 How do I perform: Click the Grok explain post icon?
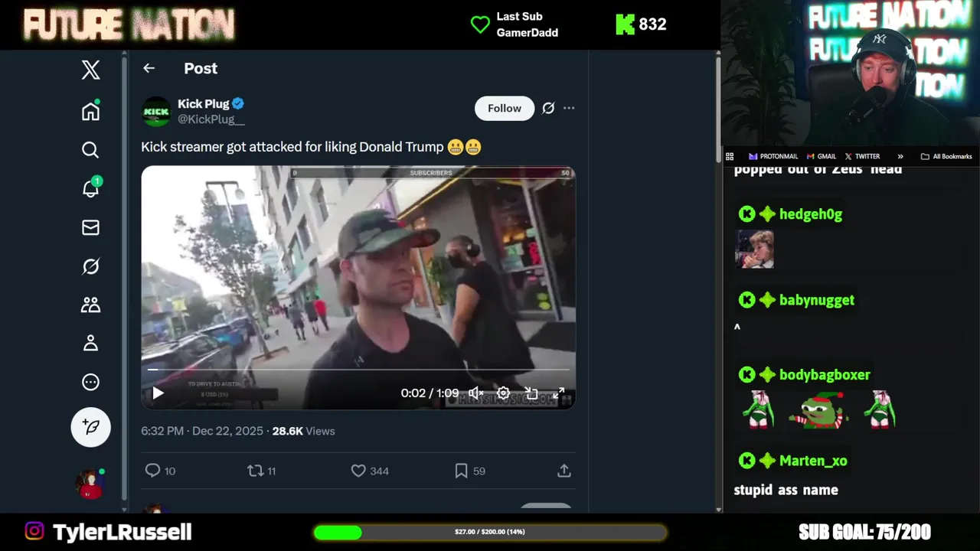[x=548, y=108]
